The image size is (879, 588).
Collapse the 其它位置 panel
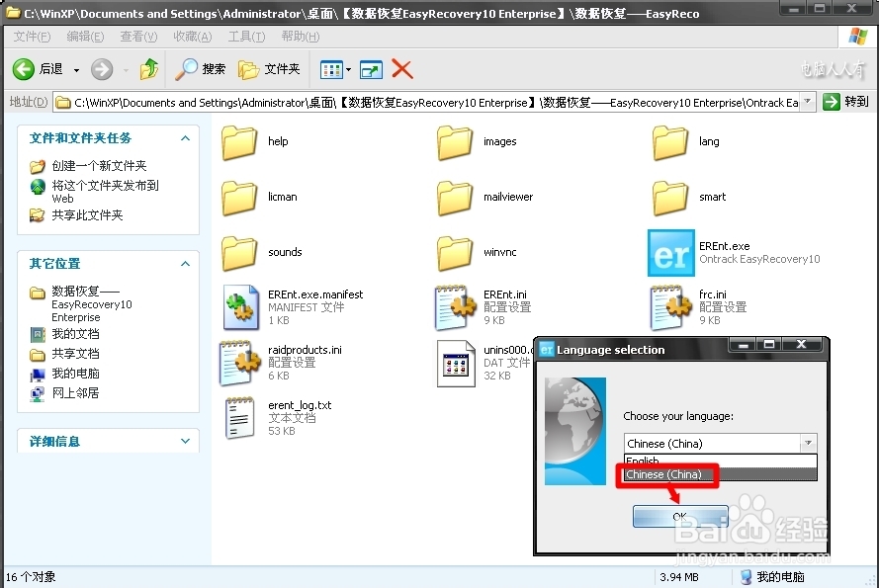[x=186, y=264]
